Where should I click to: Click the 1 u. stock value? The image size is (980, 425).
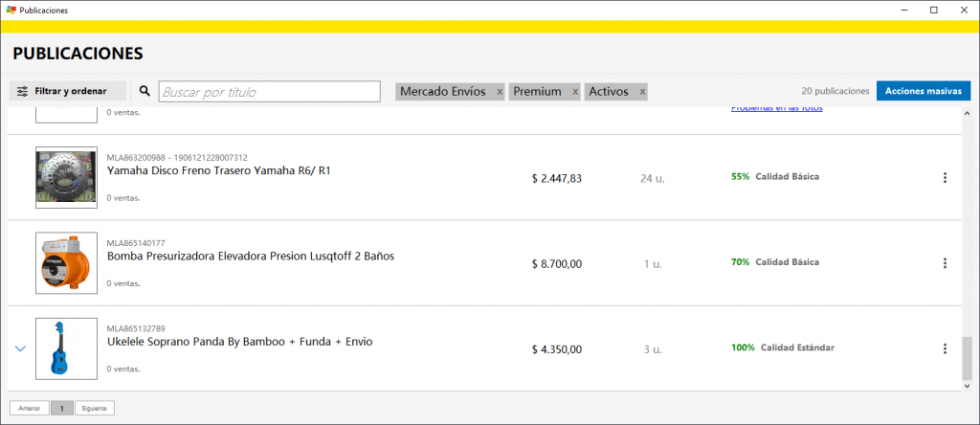pyautogui.click(x=653, y=264)
